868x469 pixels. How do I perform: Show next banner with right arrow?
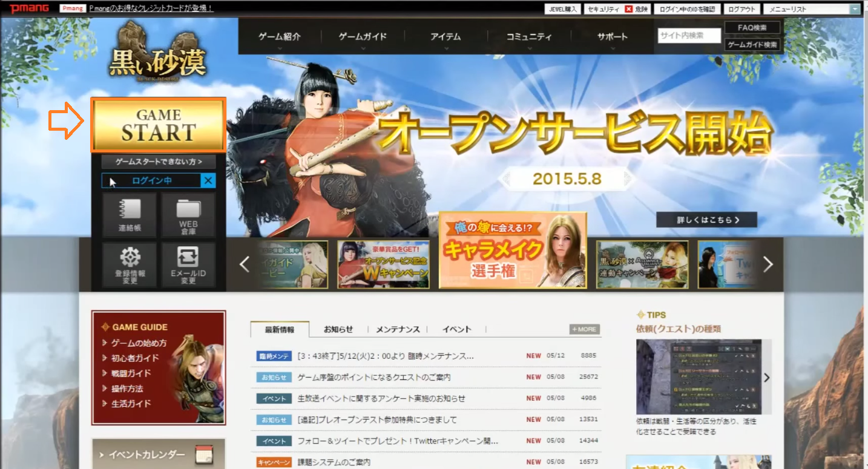tap(768, 264)
